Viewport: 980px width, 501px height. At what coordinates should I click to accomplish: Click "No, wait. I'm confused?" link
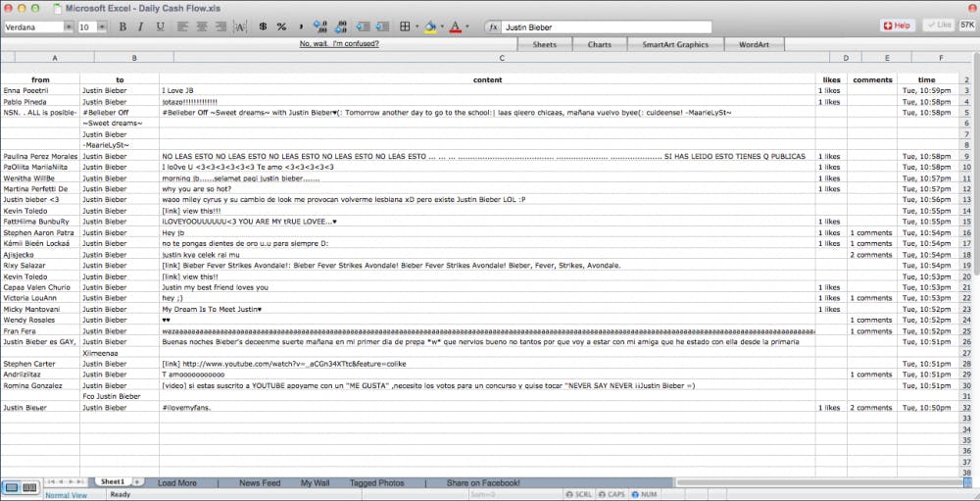coord(339,44)
